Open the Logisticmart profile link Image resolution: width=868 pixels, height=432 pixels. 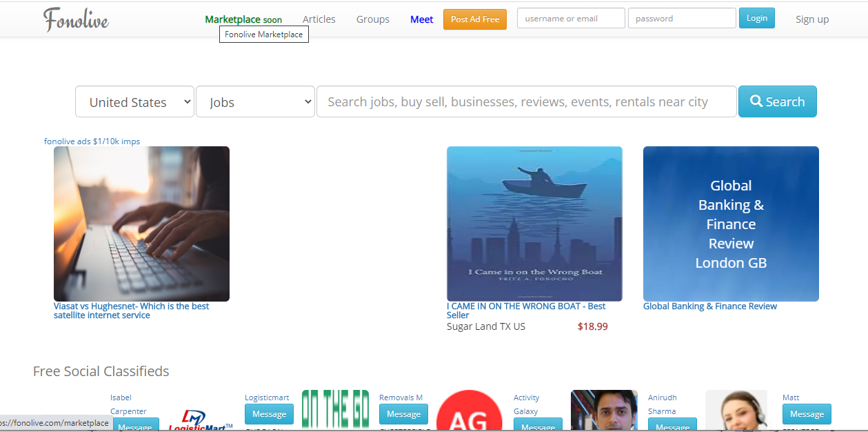point(267,397)
